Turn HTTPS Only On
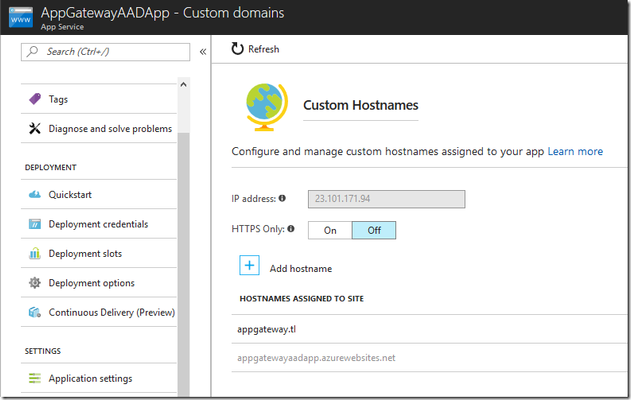 pyautogui.click(x=330, y=230)
